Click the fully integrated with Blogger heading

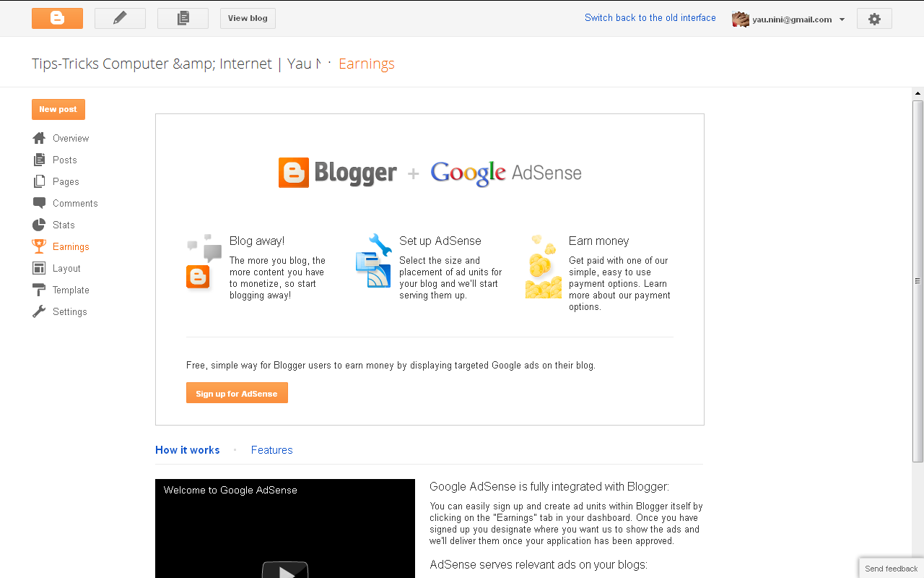coord(549,486)
